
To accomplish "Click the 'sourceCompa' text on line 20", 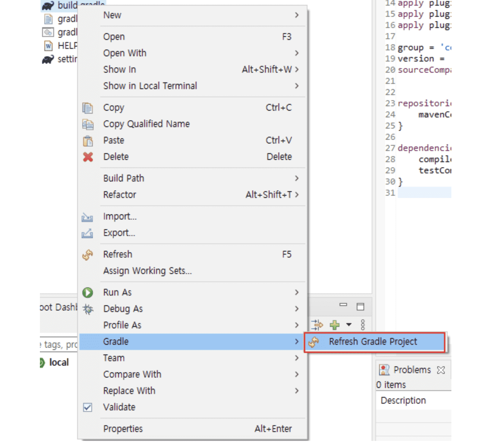I will (425, 70).
